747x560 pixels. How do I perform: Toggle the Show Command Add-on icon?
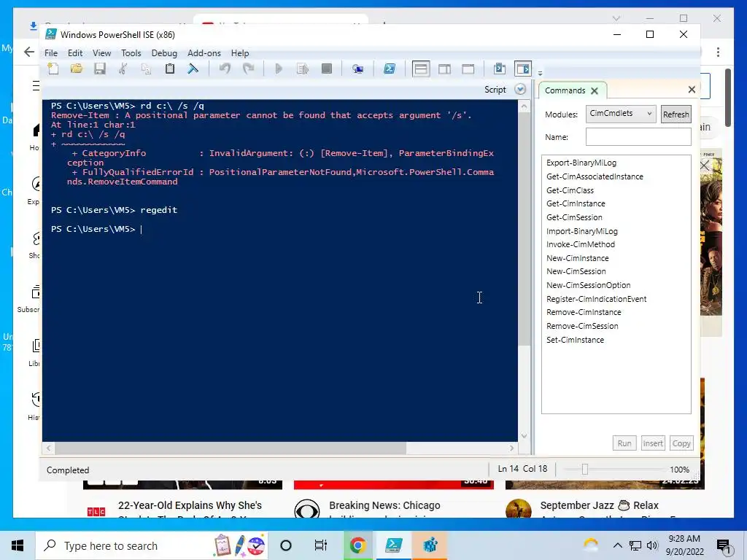point(522,69)
